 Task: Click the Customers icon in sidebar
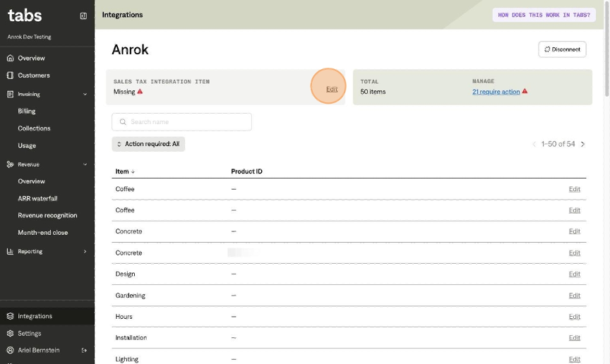(x=10, y=75)
